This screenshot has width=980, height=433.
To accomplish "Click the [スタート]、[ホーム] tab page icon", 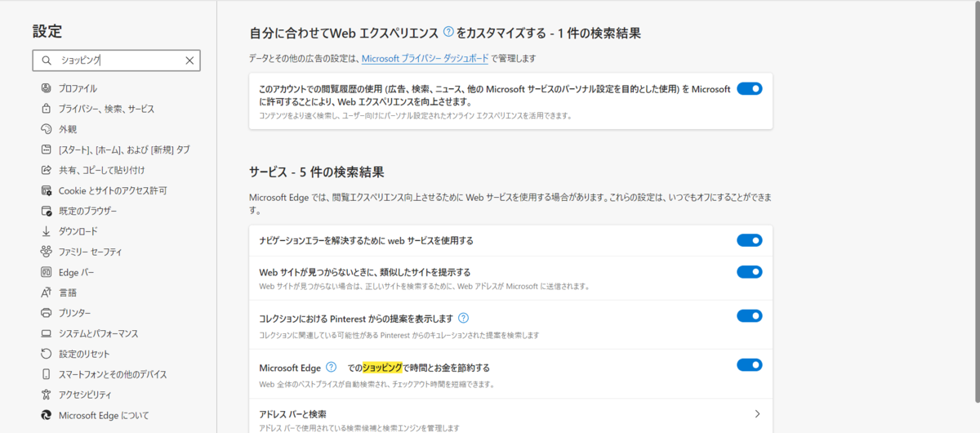I will point(46,150).
